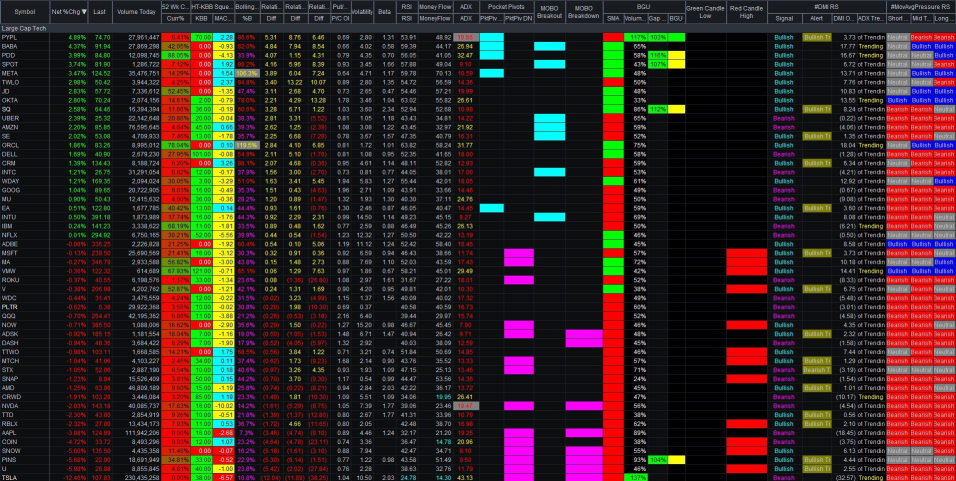The height and width of the screenshot is (481, 956).
Task: Click PYPL volume 27,951,447
Action: pos(137,38)
